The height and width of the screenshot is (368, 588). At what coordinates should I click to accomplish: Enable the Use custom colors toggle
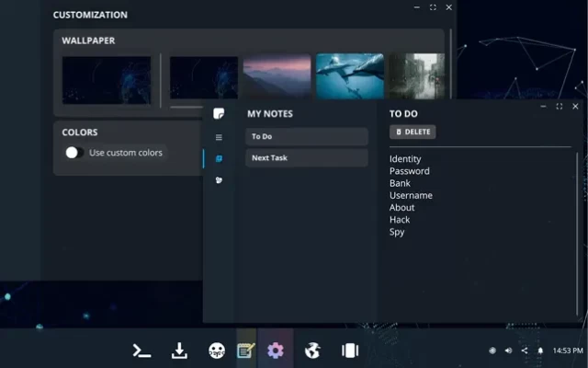tap(74, 153)
